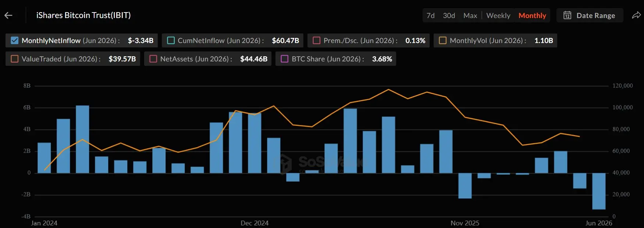Click the back arrow icon
644x228 pixels.
tap(8, 15)
